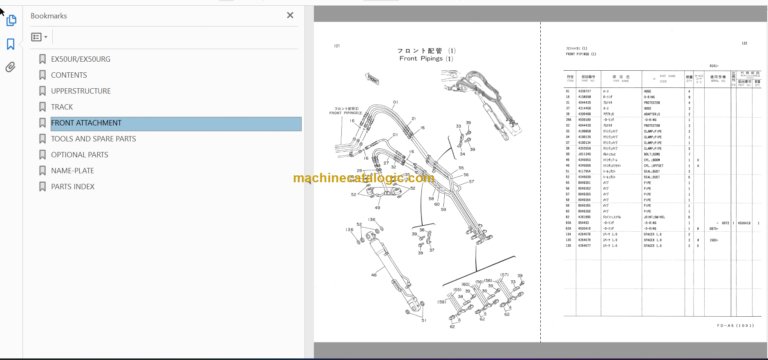This screenshot has width=768, height=360.
Task: Click the bookmark icon beside UPPERSTRUCTURE
Action: tap(43, 91)
